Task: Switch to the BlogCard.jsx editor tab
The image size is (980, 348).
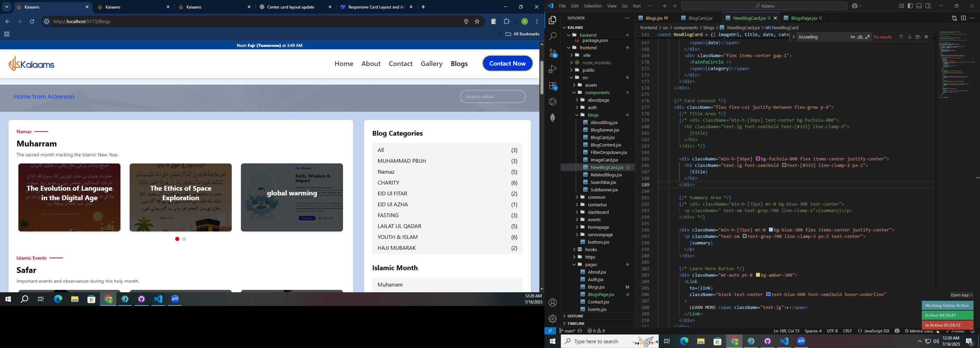Action: 700,18
